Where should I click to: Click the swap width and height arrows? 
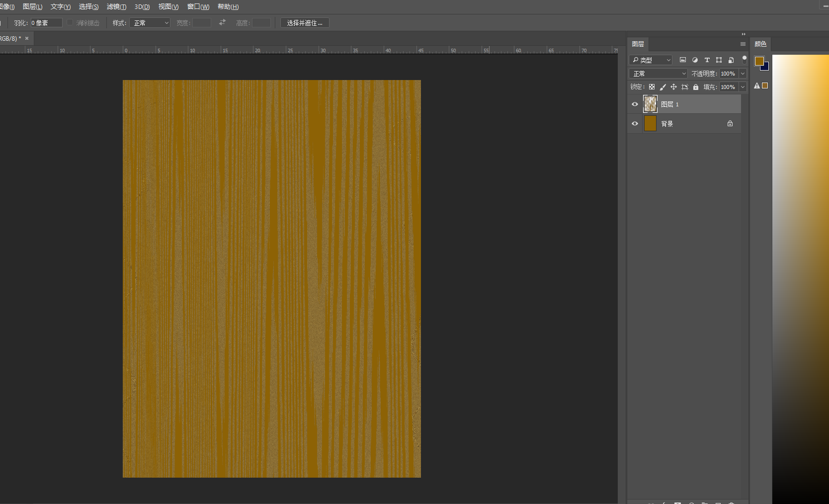point(222,22)
